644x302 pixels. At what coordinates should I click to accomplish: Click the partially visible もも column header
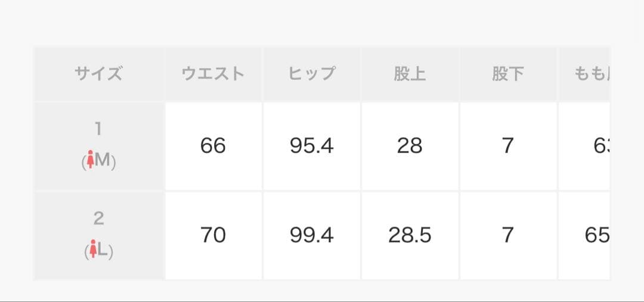tap(591, 74)
